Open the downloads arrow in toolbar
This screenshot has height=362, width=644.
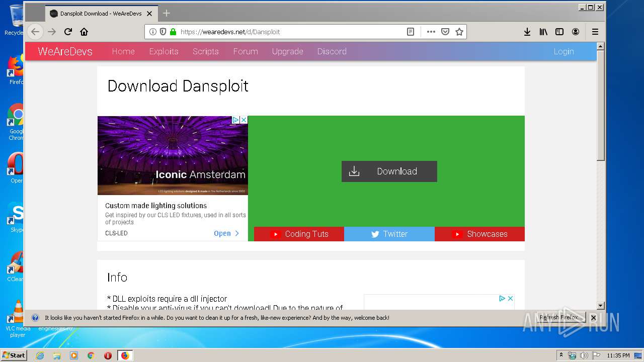(527, 32)
